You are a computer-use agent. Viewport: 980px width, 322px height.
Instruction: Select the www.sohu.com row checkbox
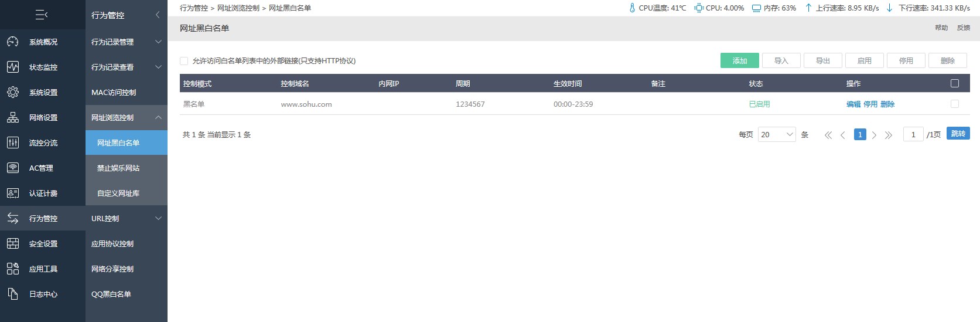(954, 104)
